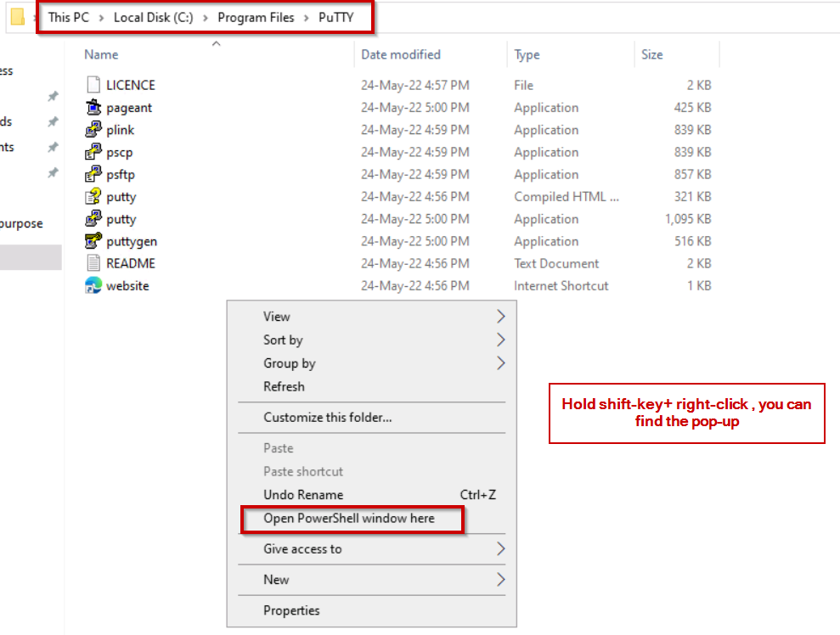Click the folder icon in address bar
The height and width of the screenshot is (635, 840).
point(18,17)
